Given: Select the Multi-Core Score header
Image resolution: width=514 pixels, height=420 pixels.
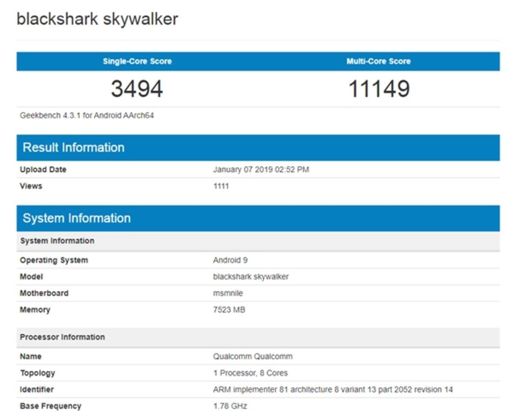Looking at the screenshot, I should pos(378,61).
